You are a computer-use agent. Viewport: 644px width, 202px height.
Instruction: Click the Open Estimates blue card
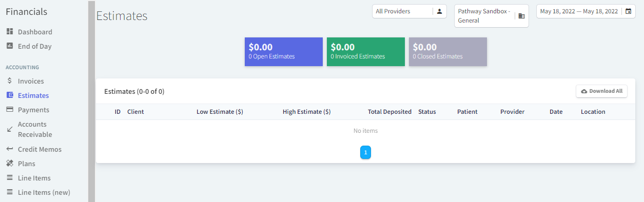[284, 52]
